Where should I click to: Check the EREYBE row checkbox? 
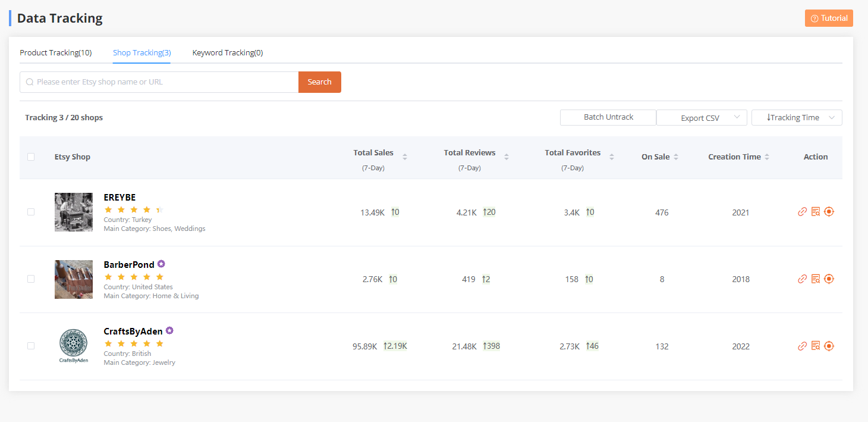[x=31, y=212]
